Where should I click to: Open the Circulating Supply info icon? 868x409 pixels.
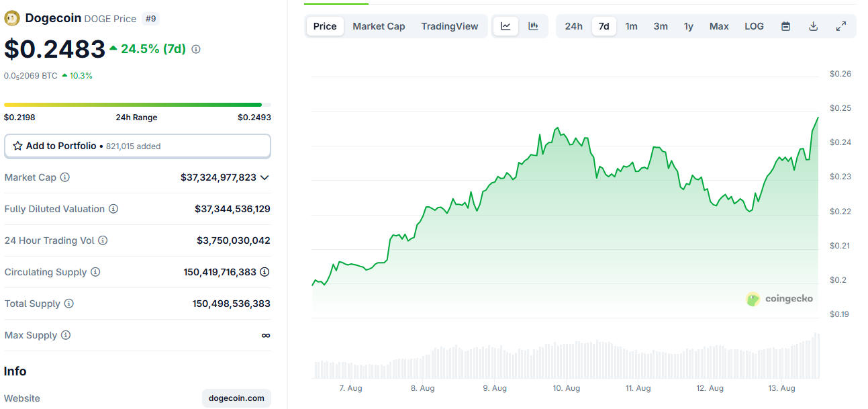[x=95, y=272]
